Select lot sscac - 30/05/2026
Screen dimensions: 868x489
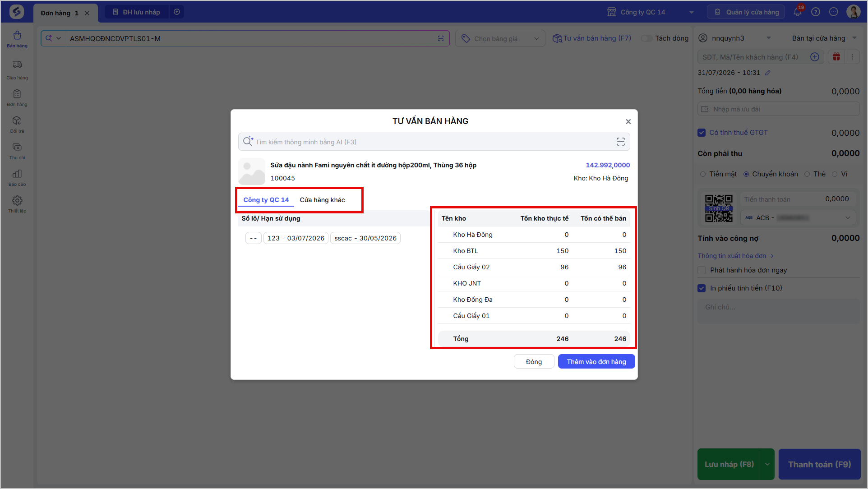tap(365, 238)
